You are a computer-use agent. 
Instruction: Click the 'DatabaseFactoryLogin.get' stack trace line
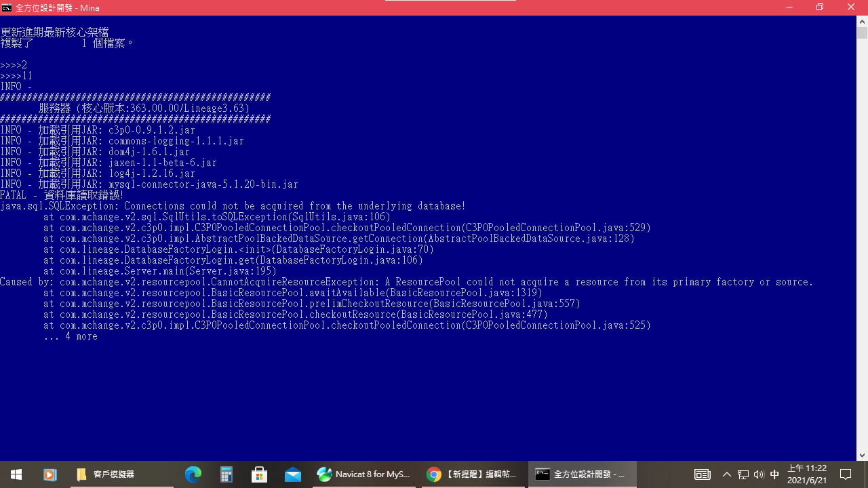point(233,260)
